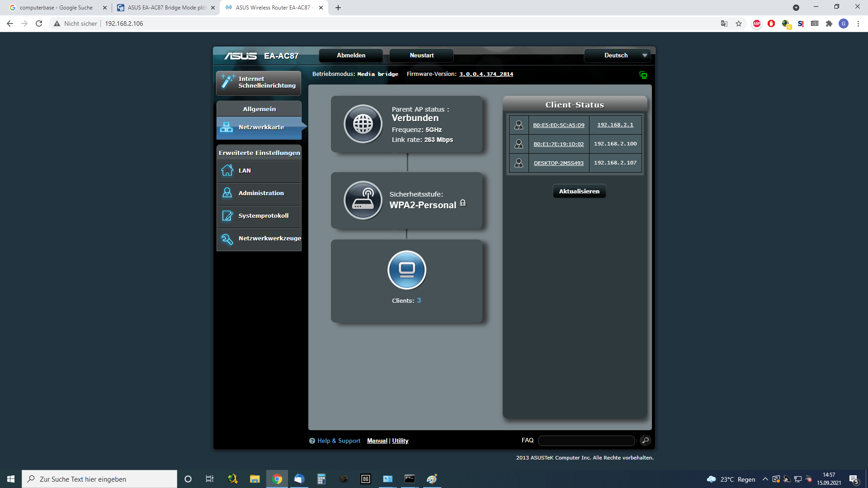Open the Adblock Plus extension icon

757,23
